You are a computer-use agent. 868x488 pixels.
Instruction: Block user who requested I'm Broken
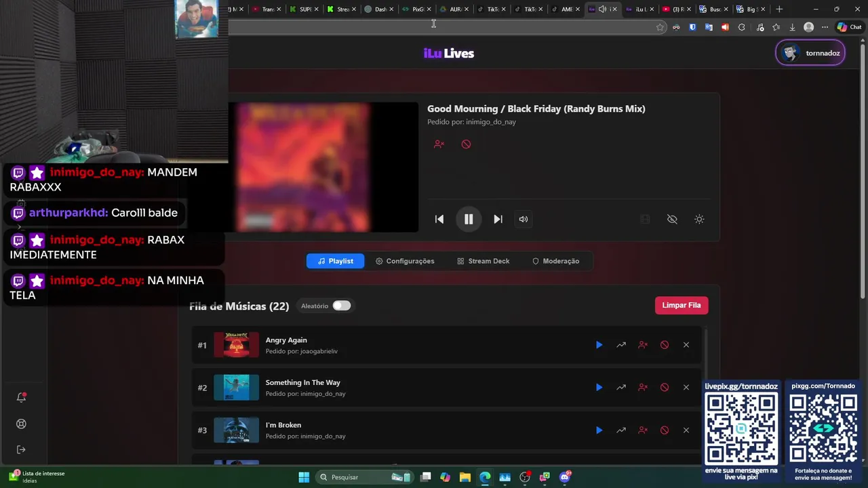click(642, 430)
